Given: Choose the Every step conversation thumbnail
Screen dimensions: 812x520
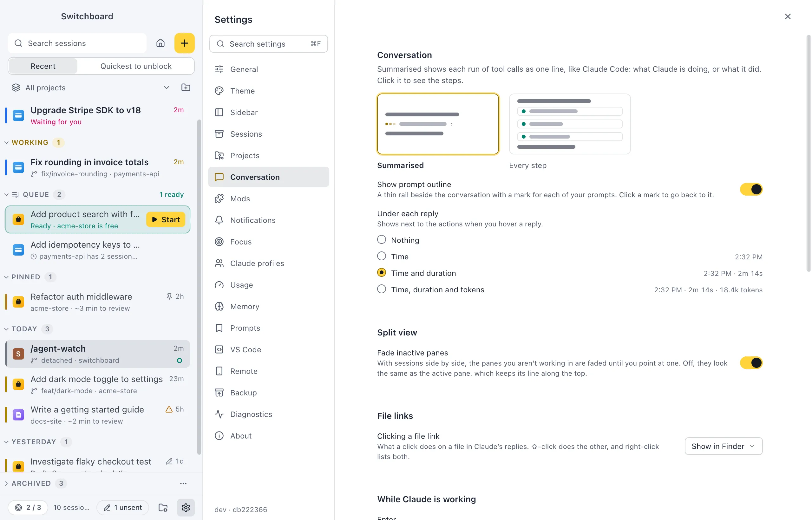Looking at the screenshot, I should [x=569, y=124].
